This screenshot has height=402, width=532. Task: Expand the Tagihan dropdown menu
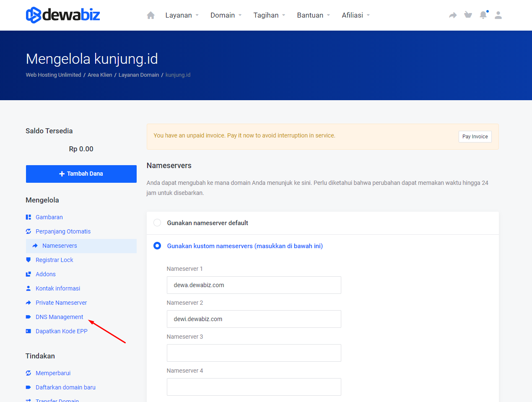click(269, 16)
